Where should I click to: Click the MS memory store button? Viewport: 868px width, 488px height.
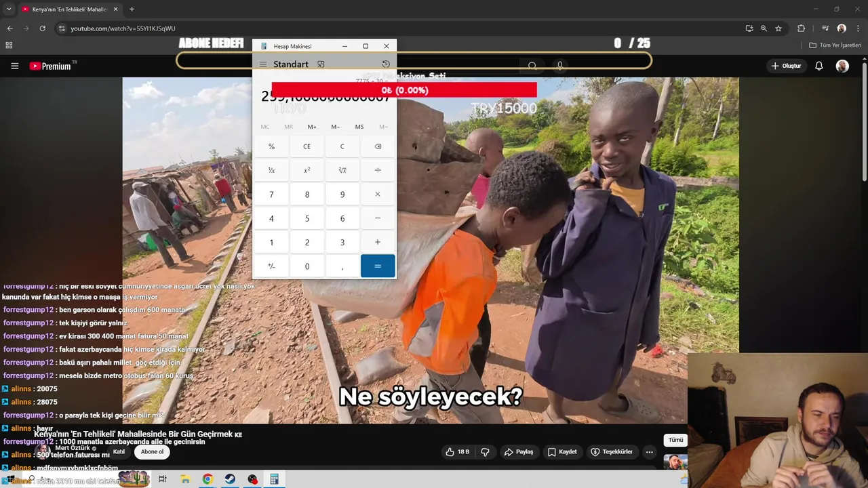coord(359,127)
